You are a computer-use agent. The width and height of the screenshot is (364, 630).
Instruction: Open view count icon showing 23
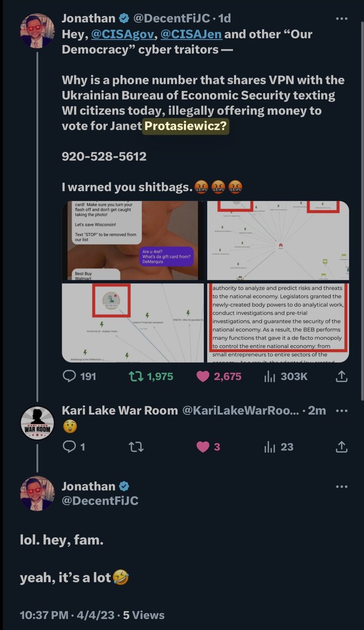tap(270, 447)
